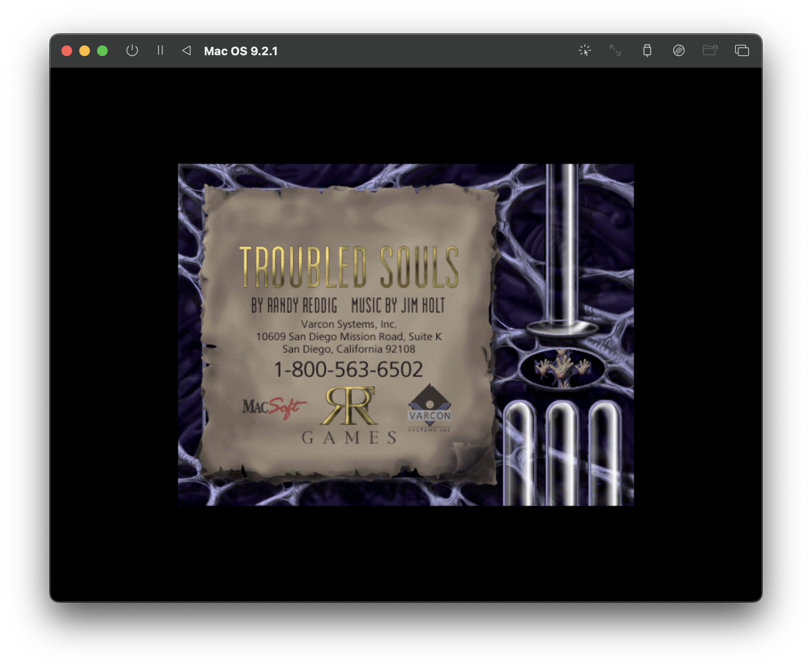The image size is (812, 668).
Task: Click the phone number 1-800-563-6502
Action: (348, 369)
